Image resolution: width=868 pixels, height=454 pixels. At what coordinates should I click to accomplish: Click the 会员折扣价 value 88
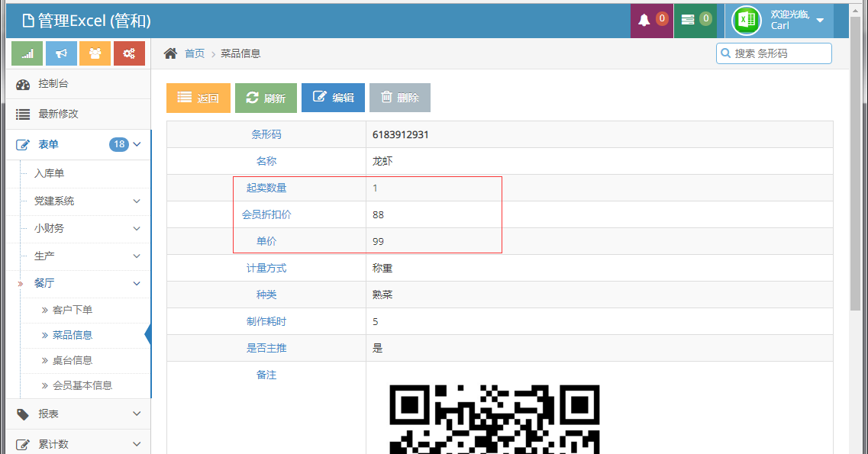click(x=378, y=215)
